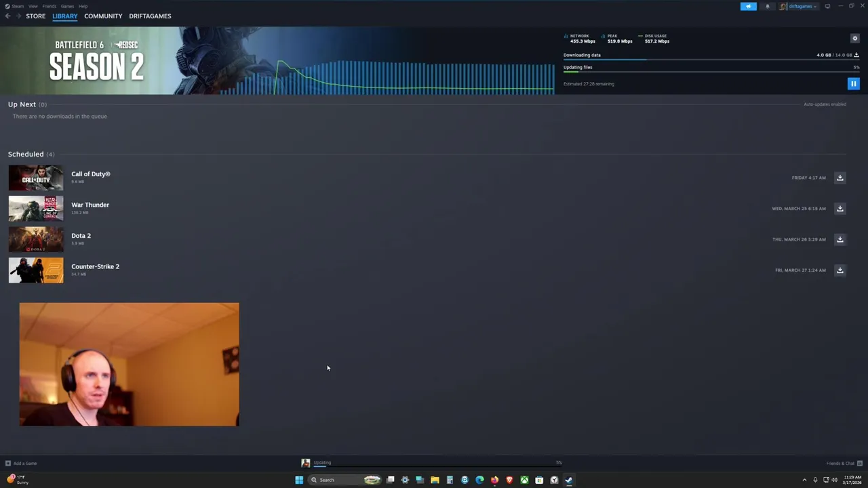Click the taskbar volume speaker icon
The height and width of the screenshot is (488, 868).
point(834,480)
